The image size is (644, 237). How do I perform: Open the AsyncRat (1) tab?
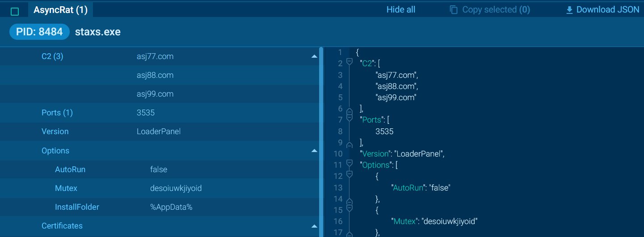coord(60,10)
